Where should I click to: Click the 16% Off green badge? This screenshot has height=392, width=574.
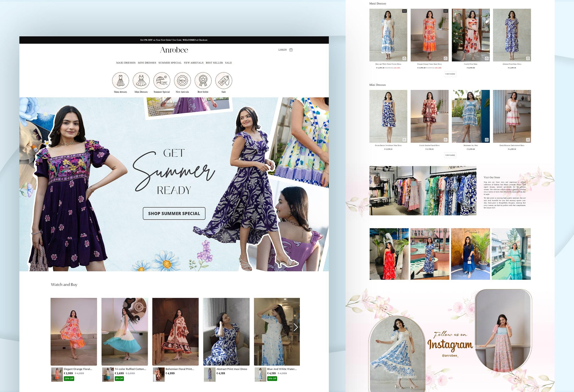[x=272, y=378]
